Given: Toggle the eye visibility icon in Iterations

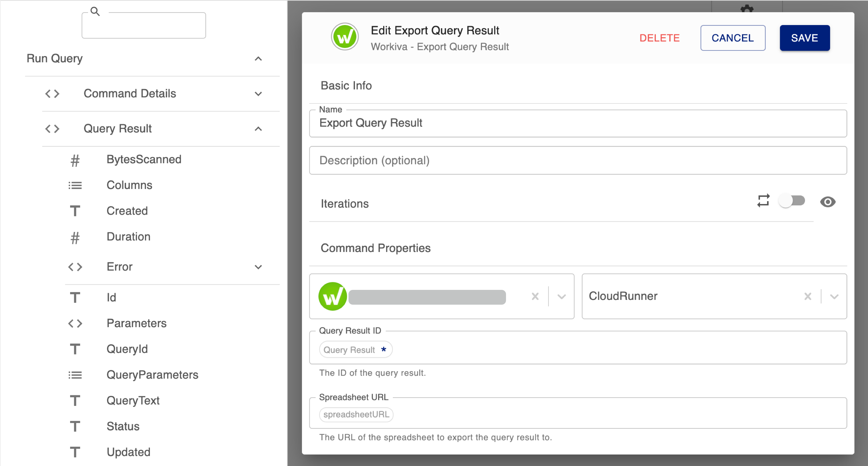Looking at the screenshot, I should 828,202.
